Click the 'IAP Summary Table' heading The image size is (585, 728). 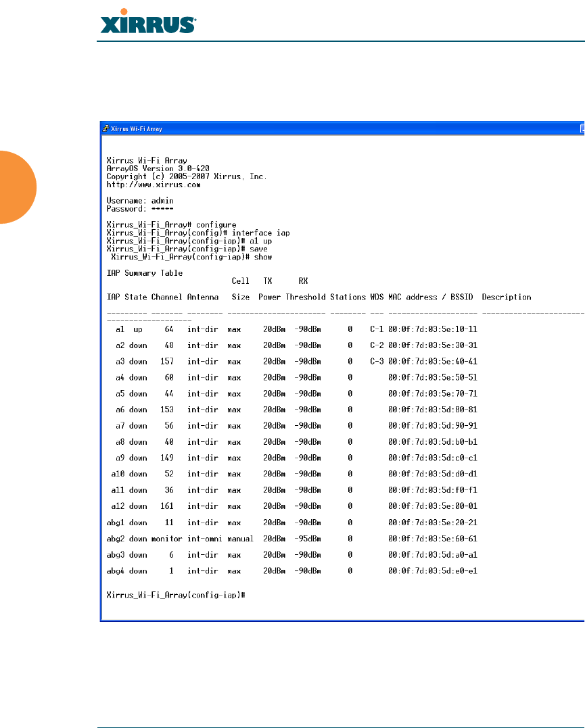[145, 273]
